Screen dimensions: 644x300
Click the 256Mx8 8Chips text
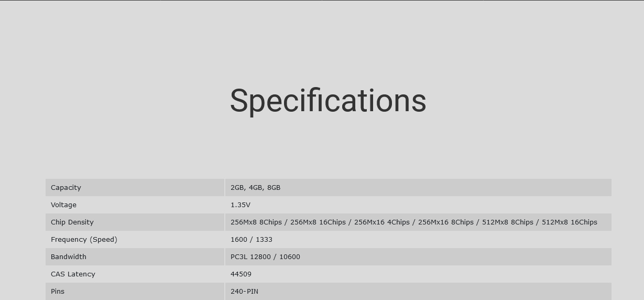[x=256, y=222]
